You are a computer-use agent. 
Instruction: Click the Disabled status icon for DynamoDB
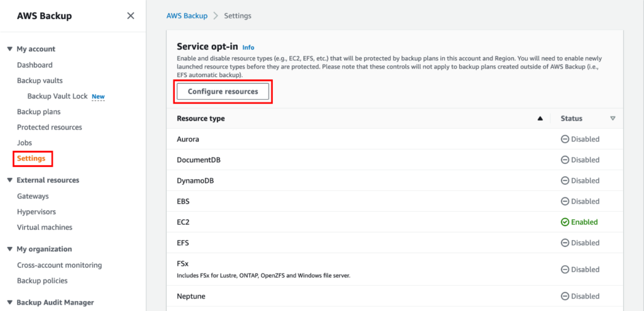565,180
